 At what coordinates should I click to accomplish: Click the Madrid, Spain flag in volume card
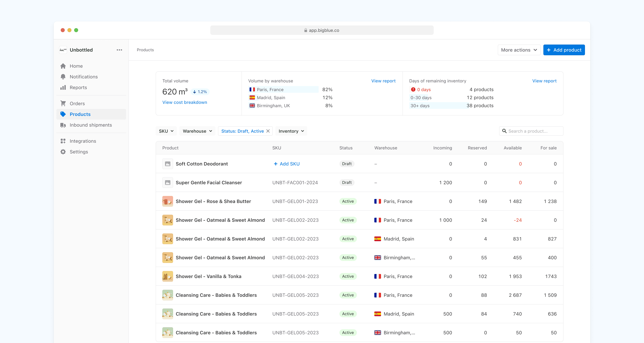pyautogui.click(x=252, y=98)
